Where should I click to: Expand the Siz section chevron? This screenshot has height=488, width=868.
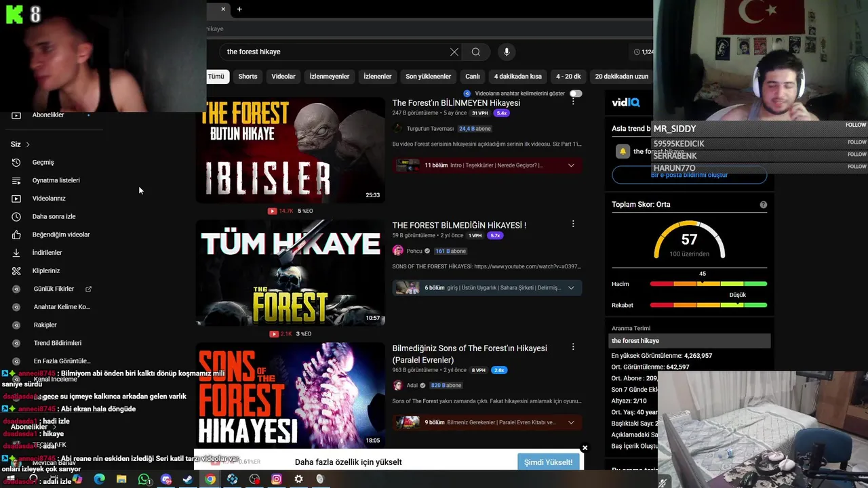pyautogui.click(x=28, y=144)
